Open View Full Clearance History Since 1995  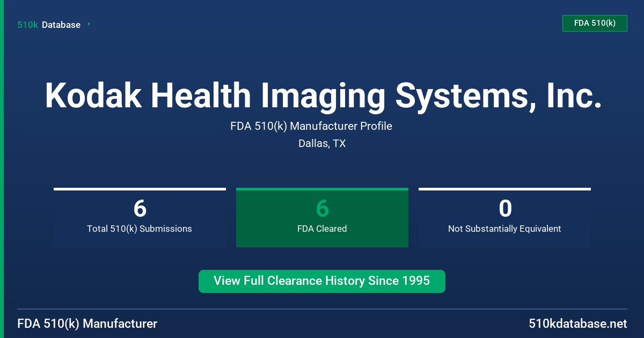tap(322, 281)
